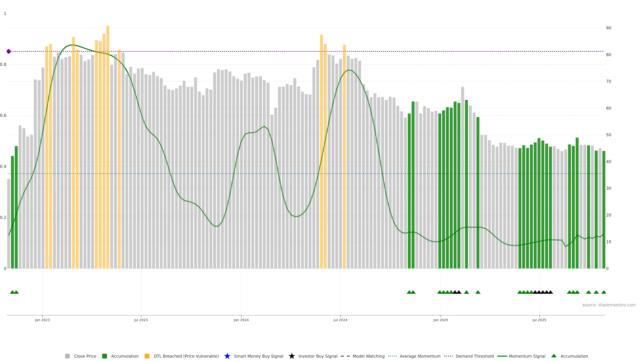This screenshot has width=644, height=362.
Task: Click the Close Price gray legend swatch
Action: (x=67, y=356)
